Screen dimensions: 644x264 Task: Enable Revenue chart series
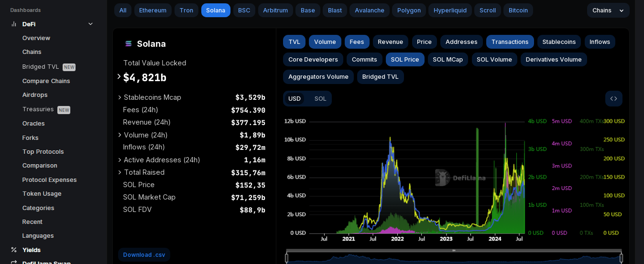pyautogui.click(x=390, y=42)
